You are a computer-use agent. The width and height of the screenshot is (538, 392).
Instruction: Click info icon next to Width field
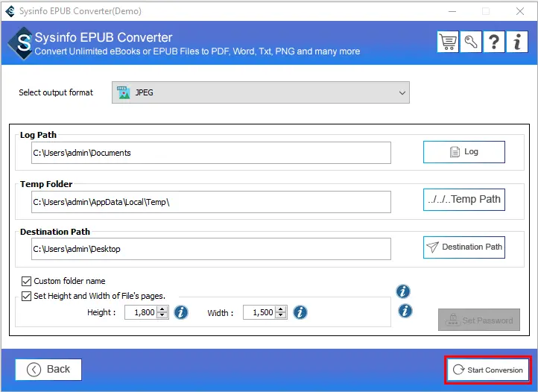(300, 312)
